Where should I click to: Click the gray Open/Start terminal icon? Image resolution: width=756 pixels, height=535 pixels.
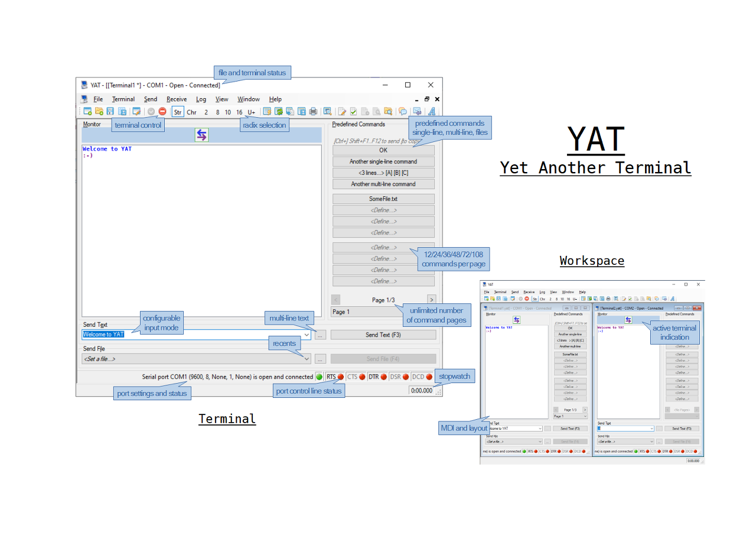pyautogui.click(x=151, y=111)
